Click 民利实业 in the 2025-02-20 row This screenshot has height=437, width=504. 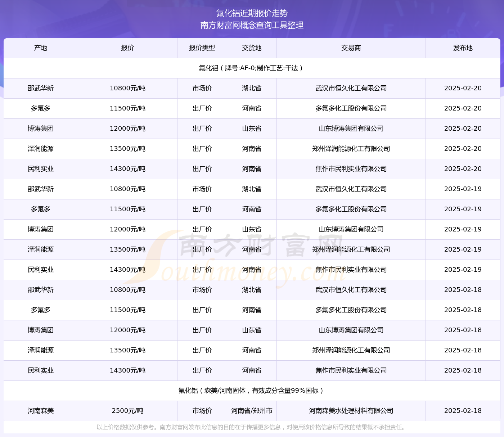pyautogui.click(x=41, y=169)
